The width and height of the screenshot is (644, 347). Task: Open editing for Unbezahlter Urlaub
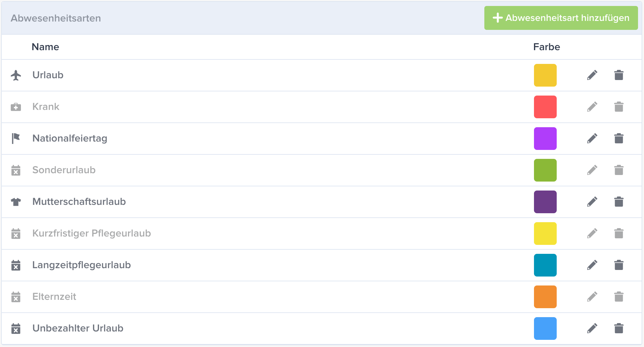592,328
